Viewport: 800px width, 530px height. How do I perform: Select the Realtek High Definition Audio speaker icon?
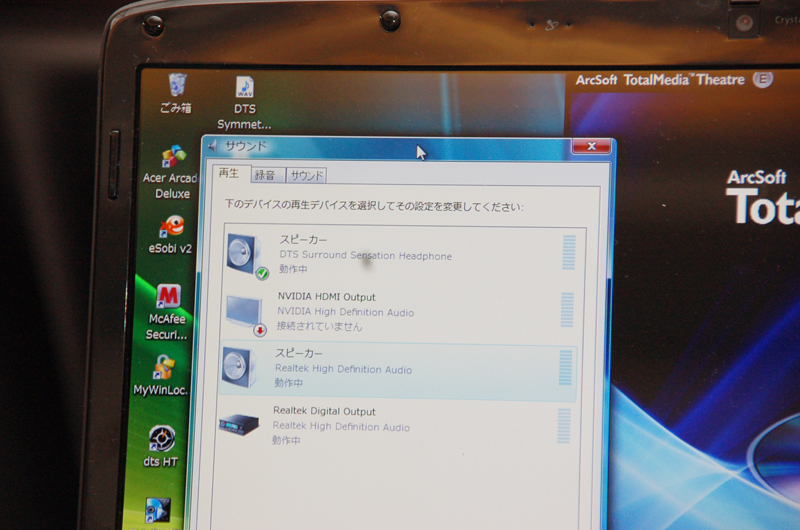(x=240, y=367)
